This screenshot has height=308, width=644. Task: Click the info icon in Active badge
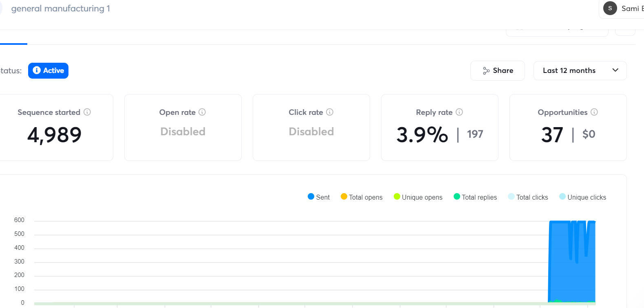pyautogui.click(x=37, y=70)
